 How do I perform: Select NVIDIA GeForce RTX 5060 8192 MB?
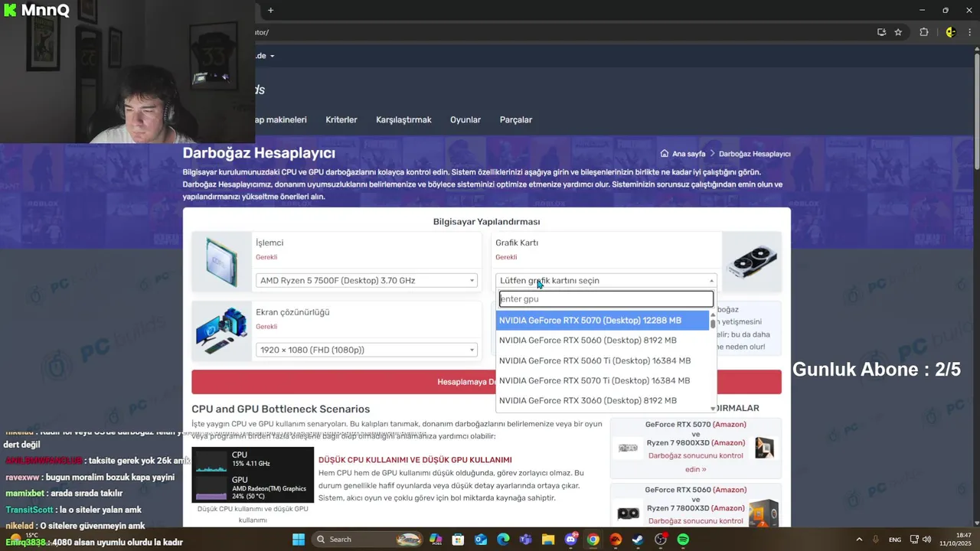point(603,341)
